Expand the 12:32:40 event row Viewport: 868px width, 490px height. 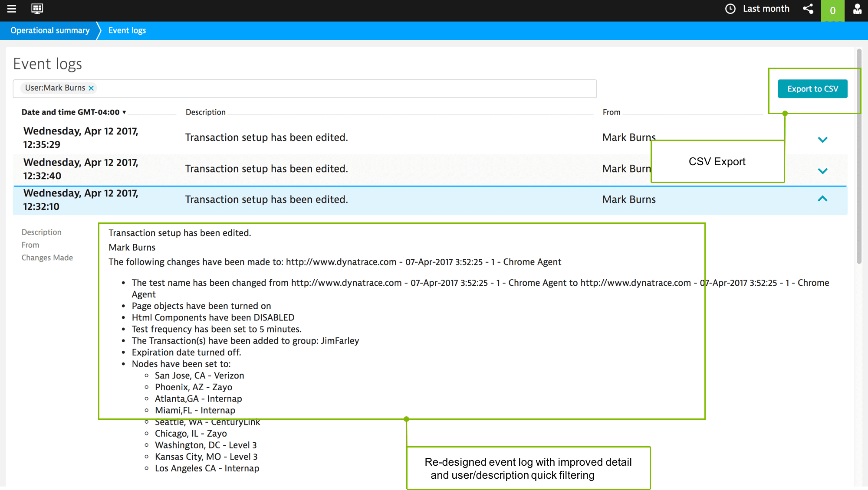click(822, 171)
